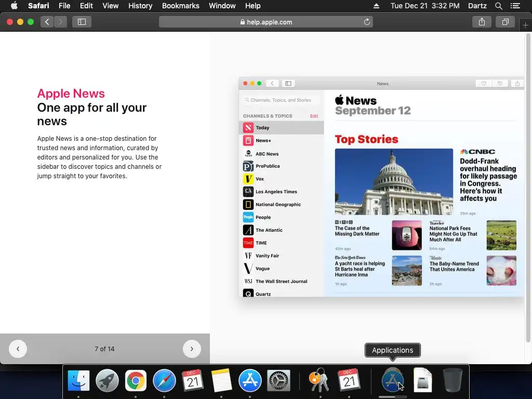Go to previous slide arrow
The width and height of the screenshot is (532, 399).
[x=18, y=349]
